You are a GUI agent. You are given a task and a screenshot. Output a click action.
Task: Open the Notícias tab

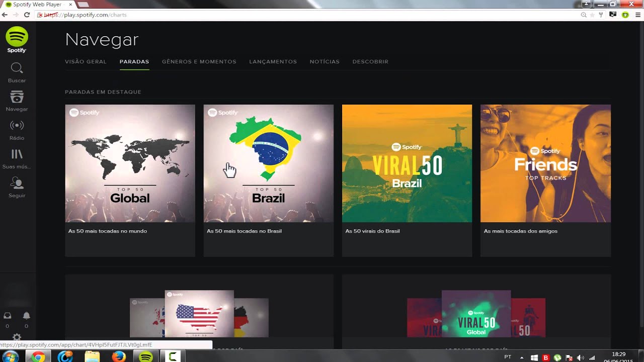(325, 61)
